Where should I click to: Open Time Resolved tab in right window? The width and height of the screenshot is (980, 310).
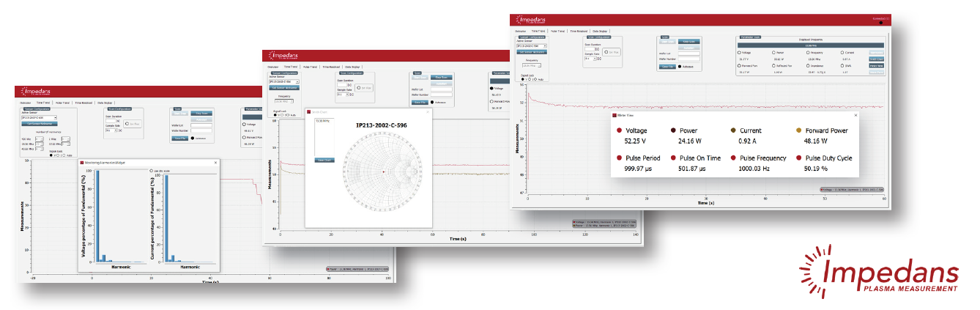pyautogui.click(x=579, y=31)
